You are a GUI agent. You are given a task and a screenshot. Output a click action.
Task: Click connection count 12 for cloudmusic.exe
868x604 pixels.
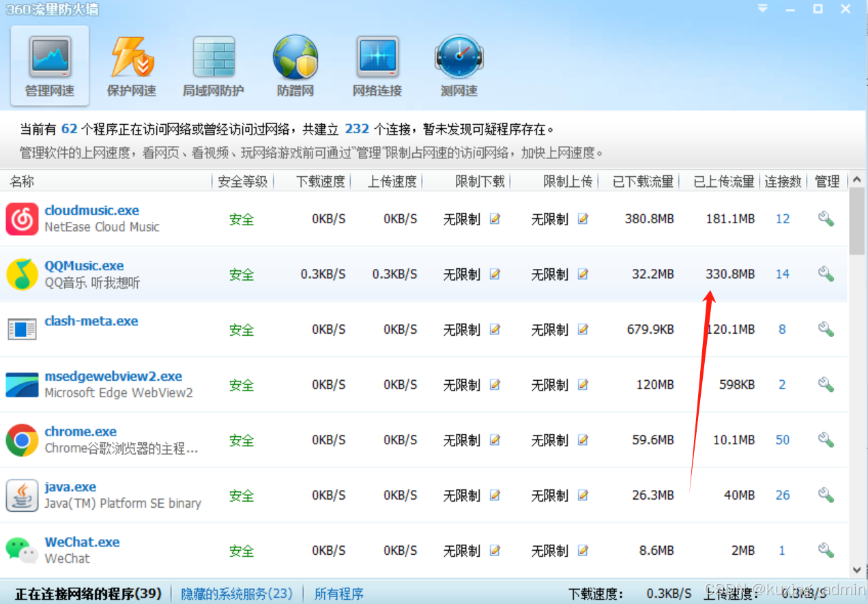point(783,219)
